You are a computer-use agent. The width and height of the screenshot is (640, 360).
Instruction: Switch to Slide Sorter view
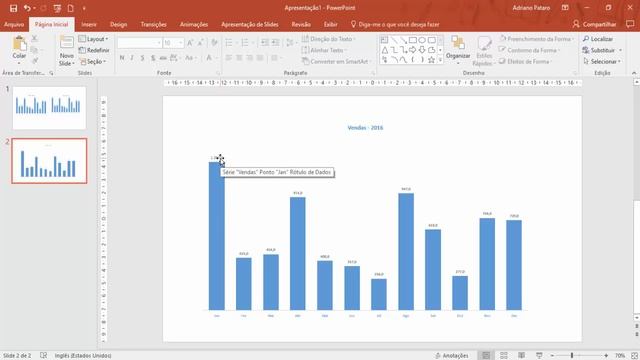[504, 356]
